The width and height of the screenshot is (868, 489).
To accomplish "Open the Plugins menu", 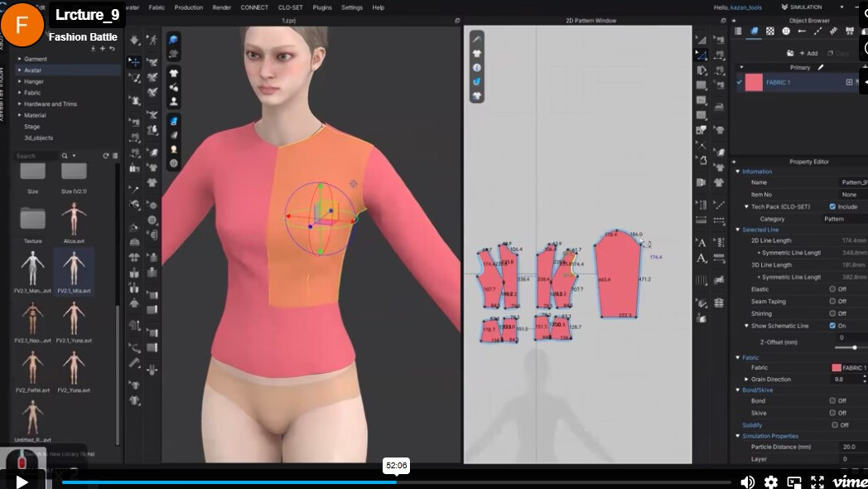I will click(x=322, y=7).
